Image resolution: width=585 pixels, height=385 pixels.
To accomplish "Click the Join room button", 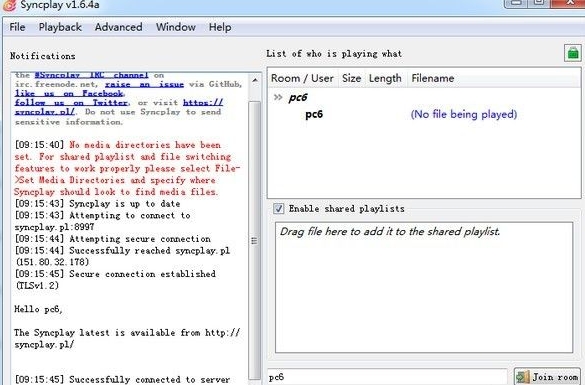I will click(547, 377).
